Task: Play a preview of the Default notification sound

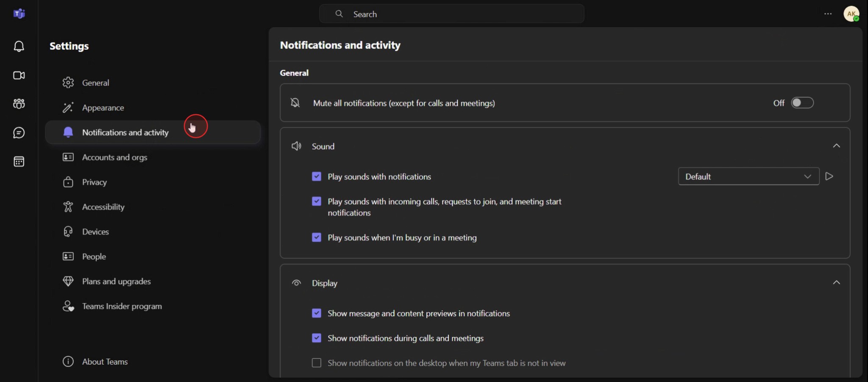Action: 829,176
